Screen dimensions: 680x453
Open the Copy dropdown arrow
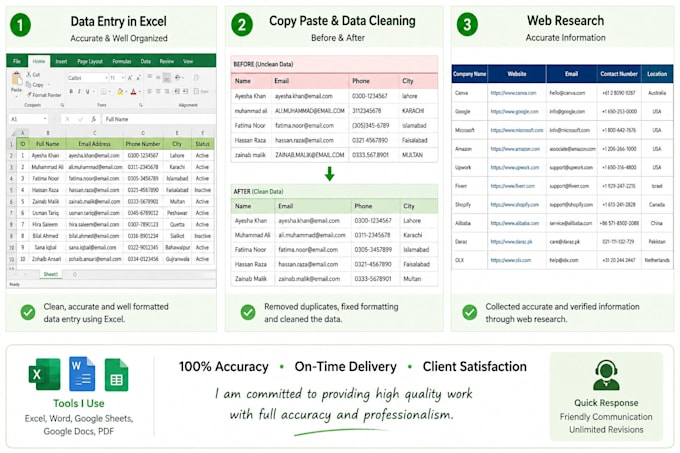coord(49,84)
